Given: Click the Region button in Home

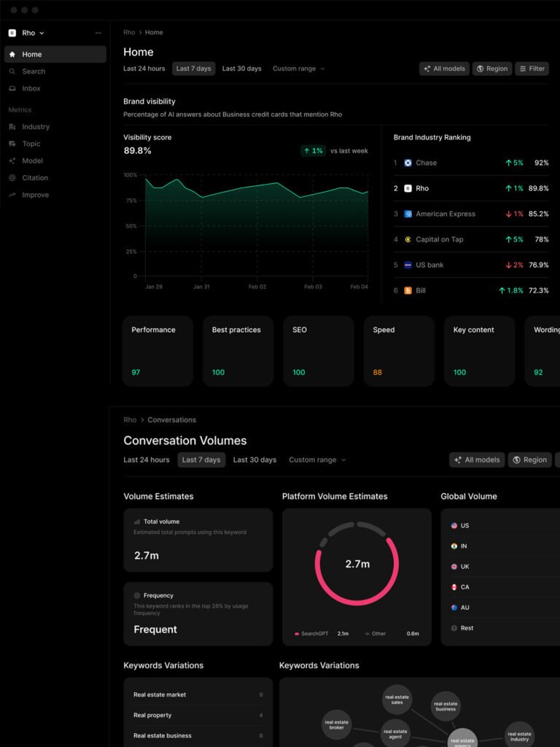Looking at the screenshot, I should [491, 69].
